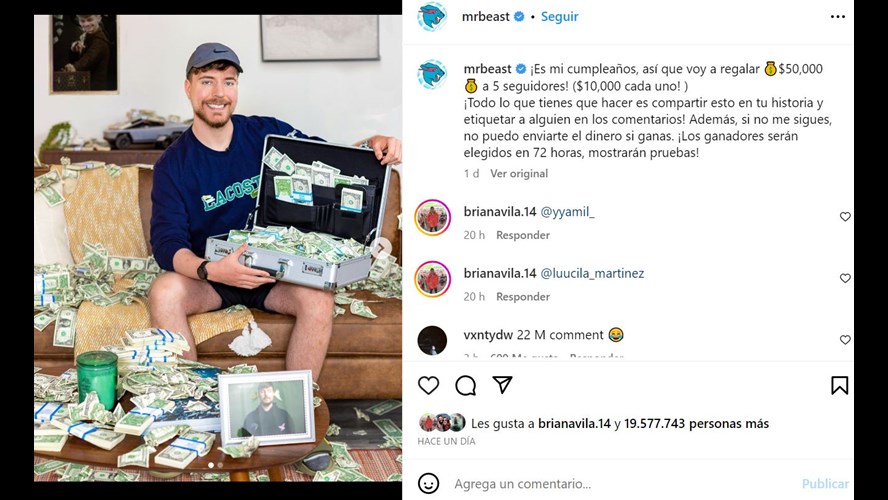The height and width of the screenshot is (500, 888).
Task: Like the @luucila_martinez comment
Action: click(845, 279)
